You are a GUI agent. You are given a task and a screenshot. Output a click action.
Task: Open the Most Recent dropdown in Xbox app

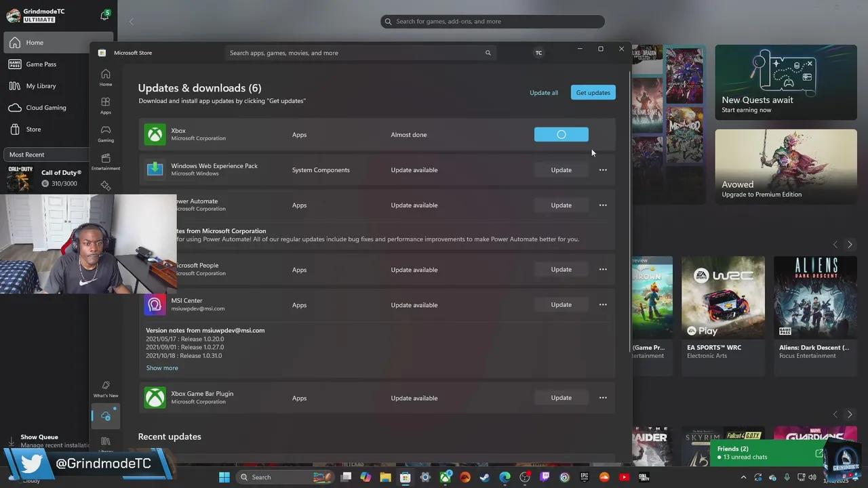(47, 155)
